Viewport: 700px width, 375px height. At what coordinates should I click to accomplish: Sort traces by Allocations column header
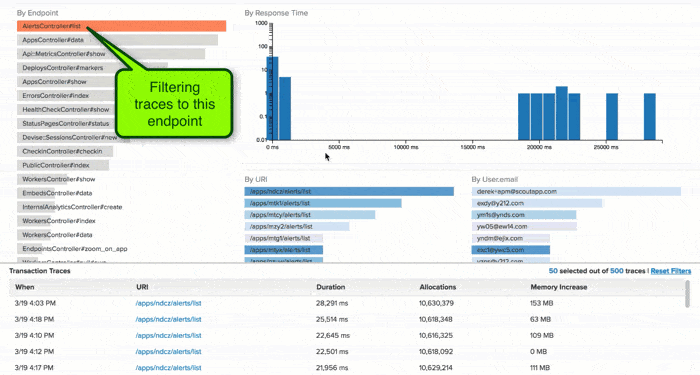[x=438, y=287]
